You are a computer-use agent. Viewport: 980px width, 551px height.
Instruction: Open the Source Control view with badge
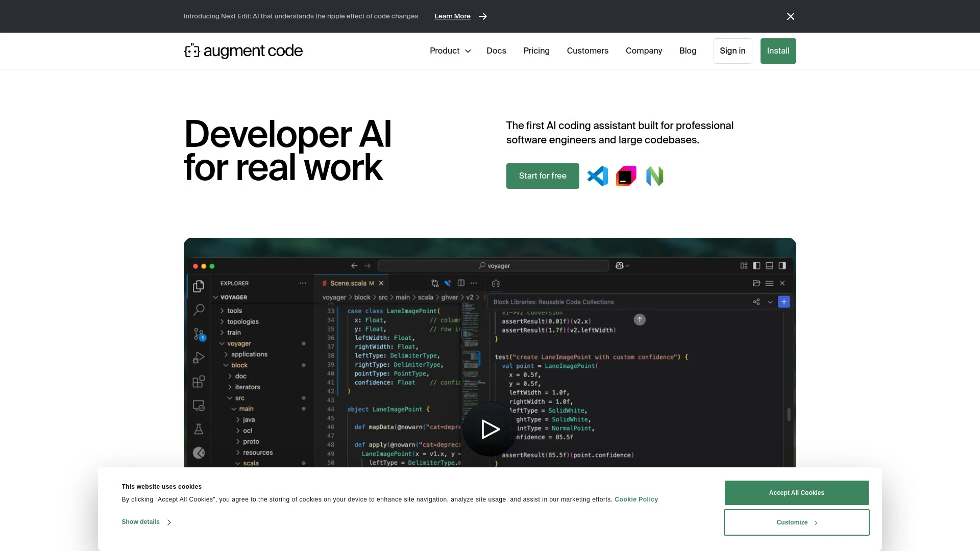(199, 334)
